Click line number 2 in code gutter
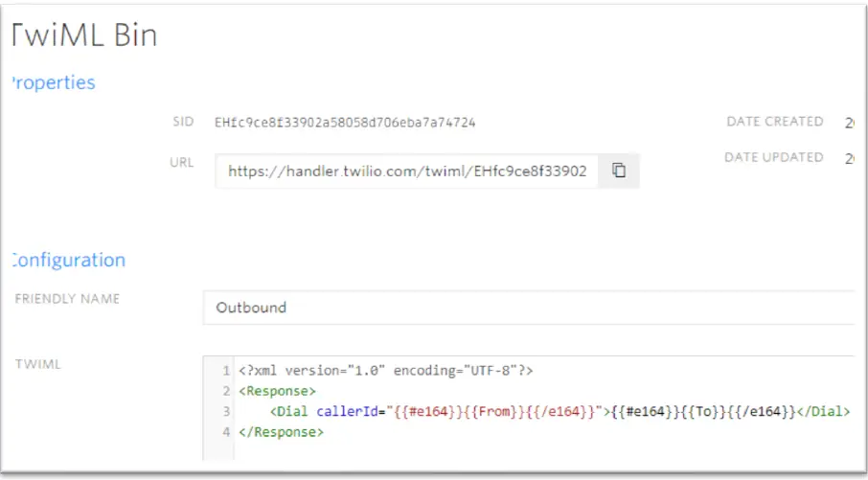Viewport: 868px width, 480px height. [x=226, y=391]
